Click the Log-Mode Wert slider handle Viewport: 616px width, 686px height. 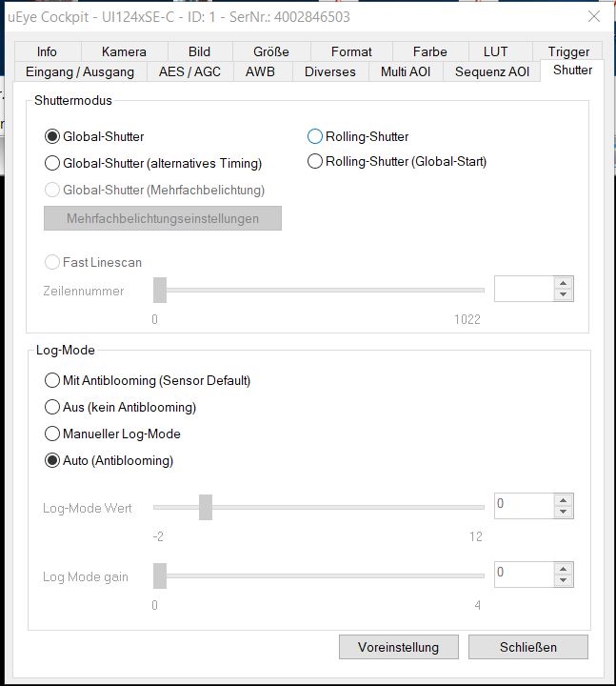point(206,508)
